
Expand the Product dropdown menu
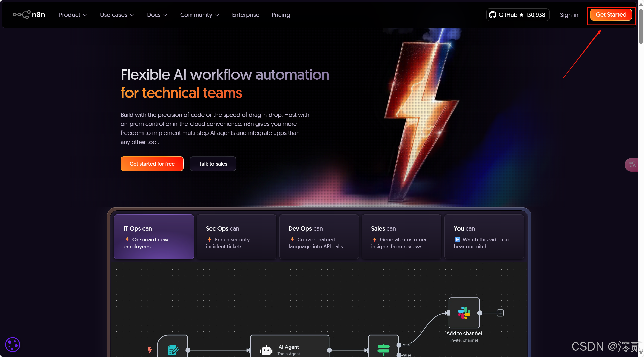tap(73, 15)
